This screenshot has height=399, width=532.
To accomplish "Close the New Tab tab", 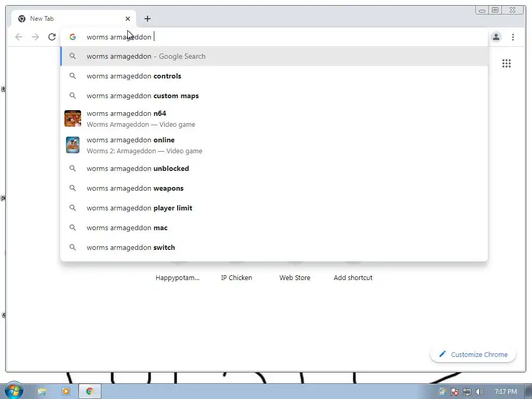I will coord(128,19).
